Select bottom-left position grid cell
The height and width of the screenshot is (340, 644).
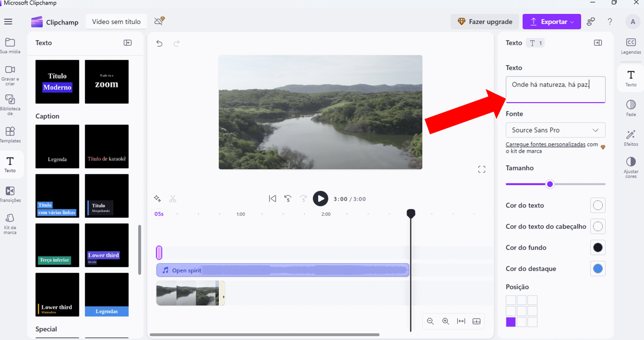pyautogui.click(x=511, y=322)
